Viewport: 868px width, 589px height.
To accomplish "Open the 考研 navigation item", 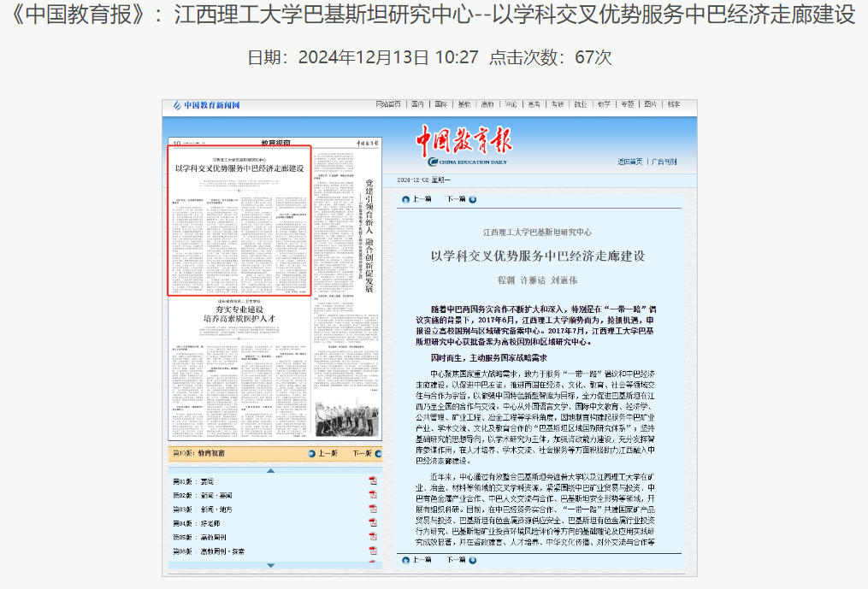I will click(558, 104).
